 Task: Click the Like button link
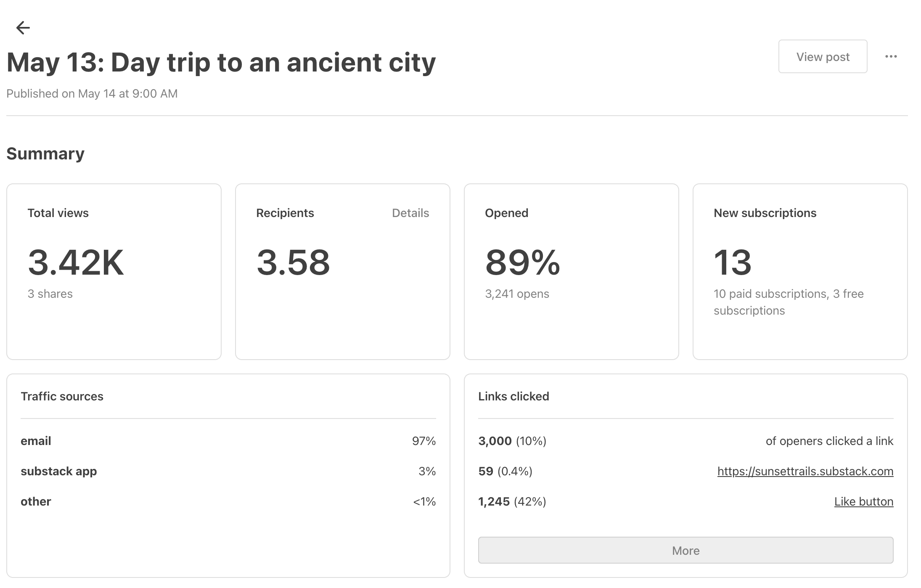pyautogui.click(x=863, y=501)
